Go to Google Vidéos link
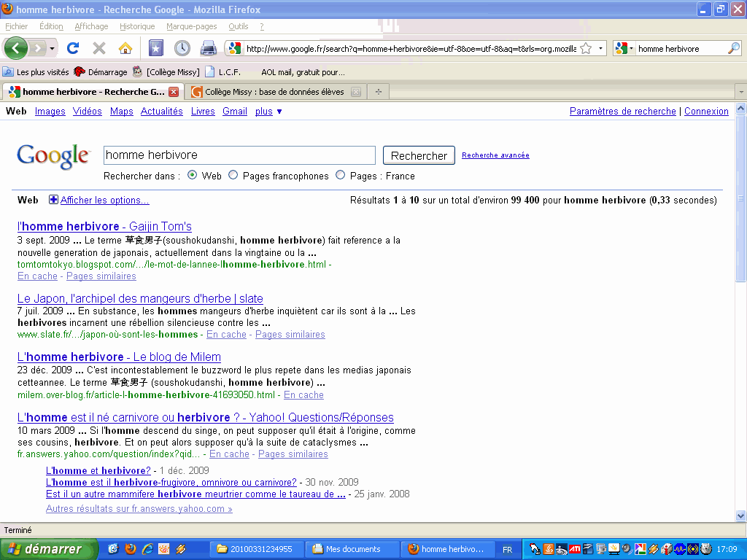This screenshot has height=560, width=747. [88, 111]
